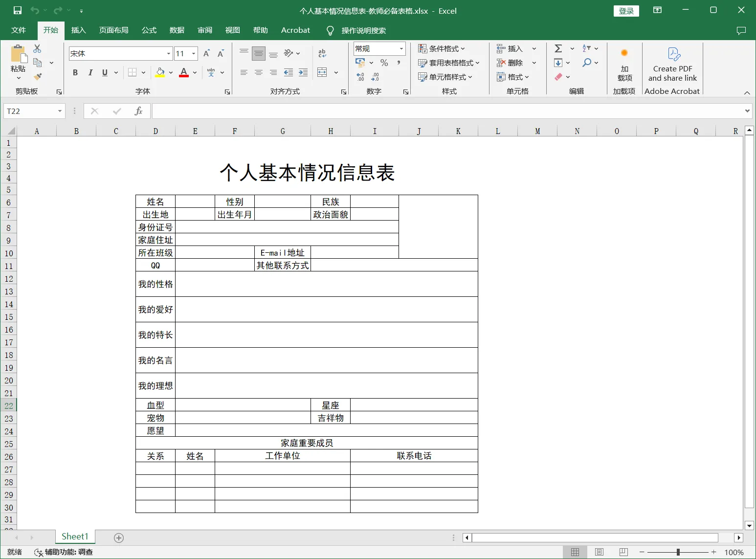Switch to the 页面布局 tab
Image resolution: width=756 pixels, height=559 pixels.
pyautogui.click(x=113, y=30)
